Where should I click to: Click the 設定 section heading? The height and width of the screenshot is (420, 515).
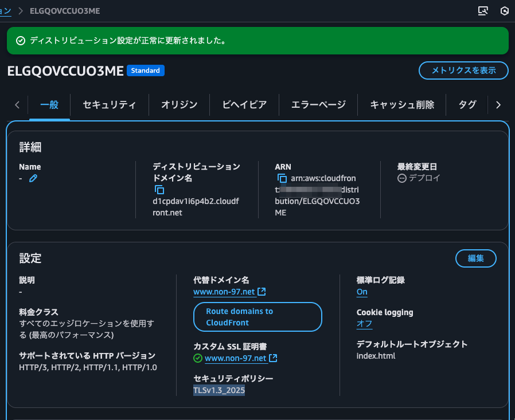click(30, 258)
